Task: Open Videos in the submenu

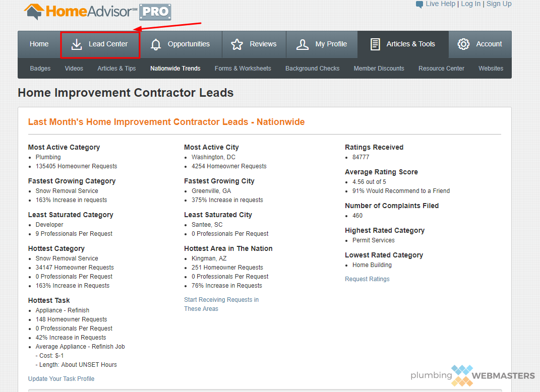Action: 74,68
